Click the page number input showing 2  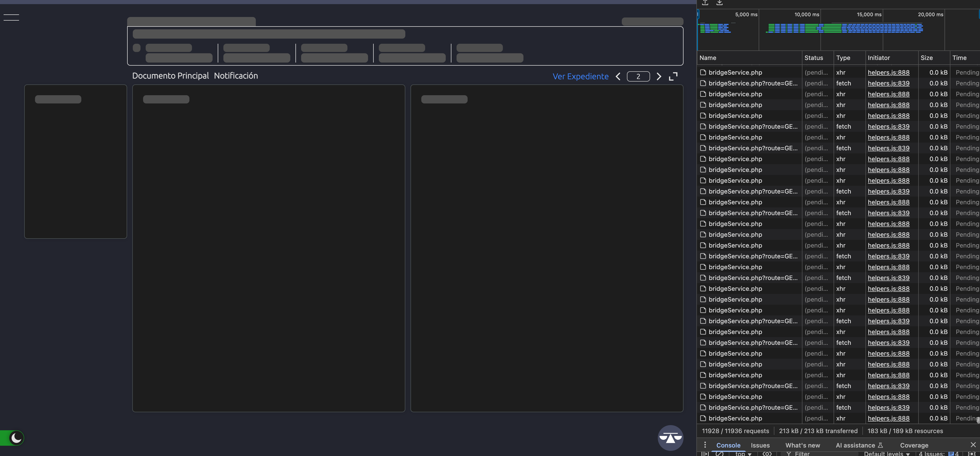coord(638,76)
